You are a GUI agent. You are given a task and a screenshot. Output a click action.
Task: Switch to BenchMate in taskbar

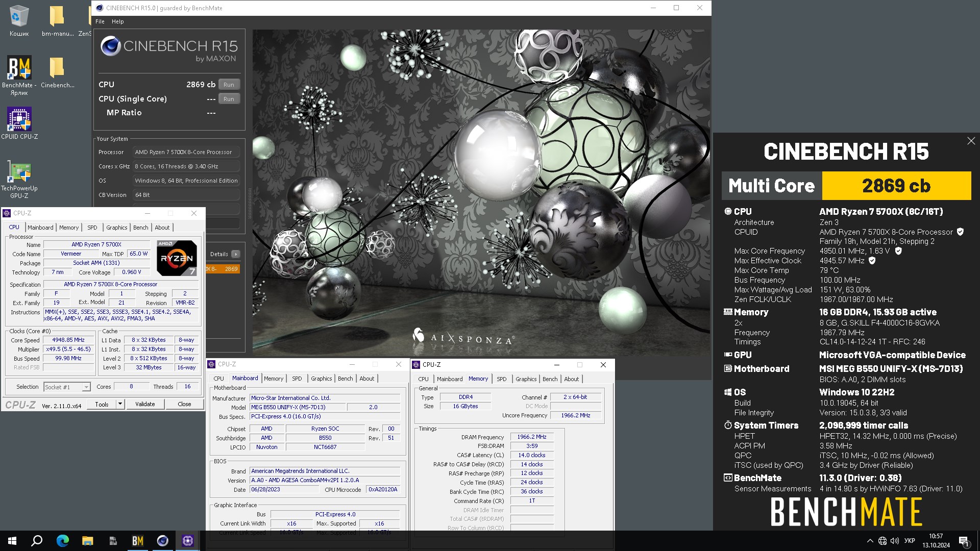pos(137,541)
